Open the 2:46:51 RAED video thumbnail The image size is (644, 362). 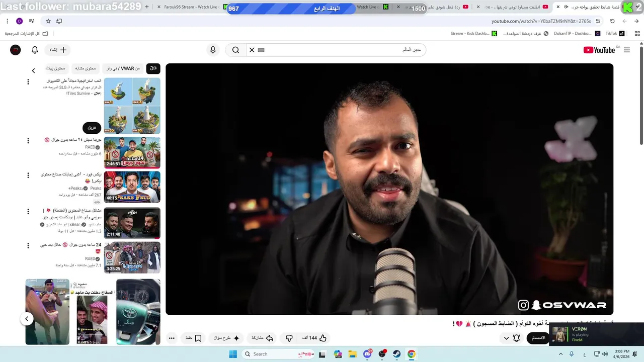(132, 152)
